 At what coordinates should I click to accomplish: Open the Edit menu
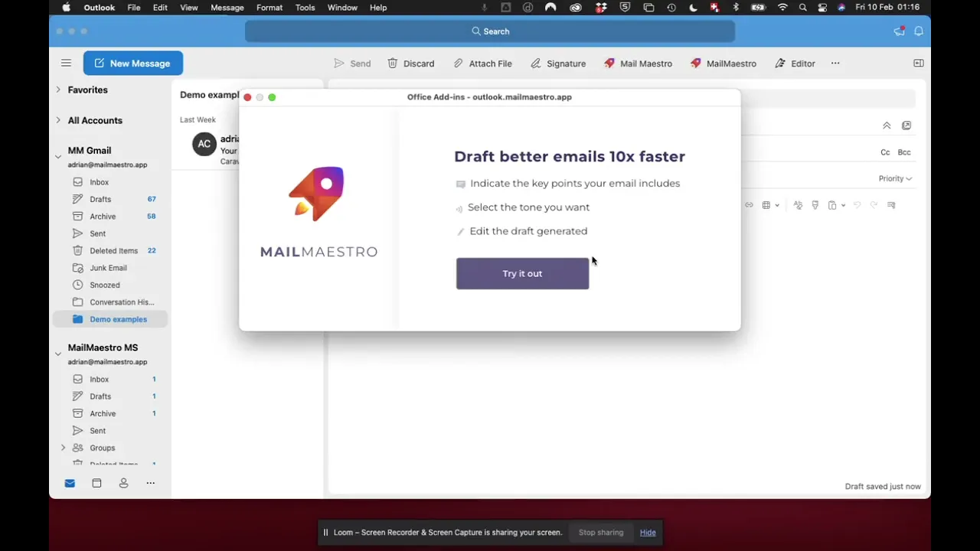(160, 8)
